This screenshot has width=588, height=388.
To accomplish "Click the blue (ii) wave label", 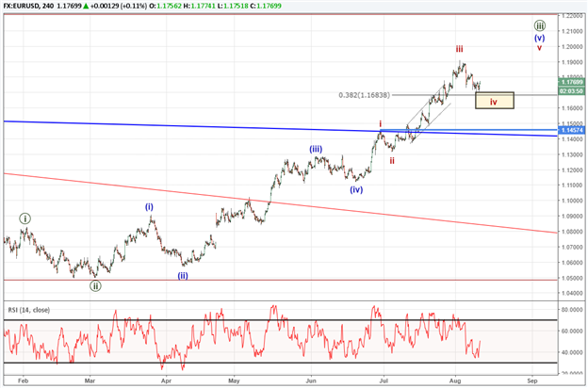I will pyautogui.click(x=183, y=276).
